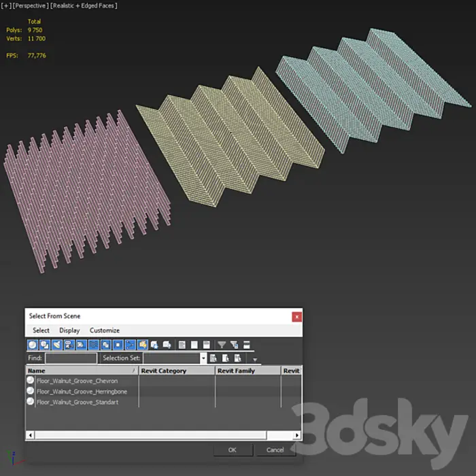The height and width of the screenshot is (476, 476).
Task: Click the Revit Family column header
Action: (248, 371)
